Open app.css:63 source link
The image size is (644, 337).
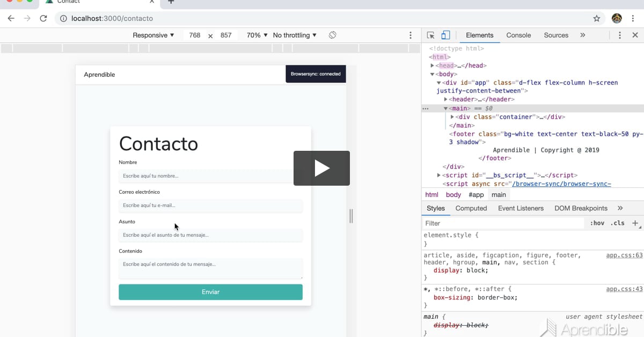click(x=624, y=255)
